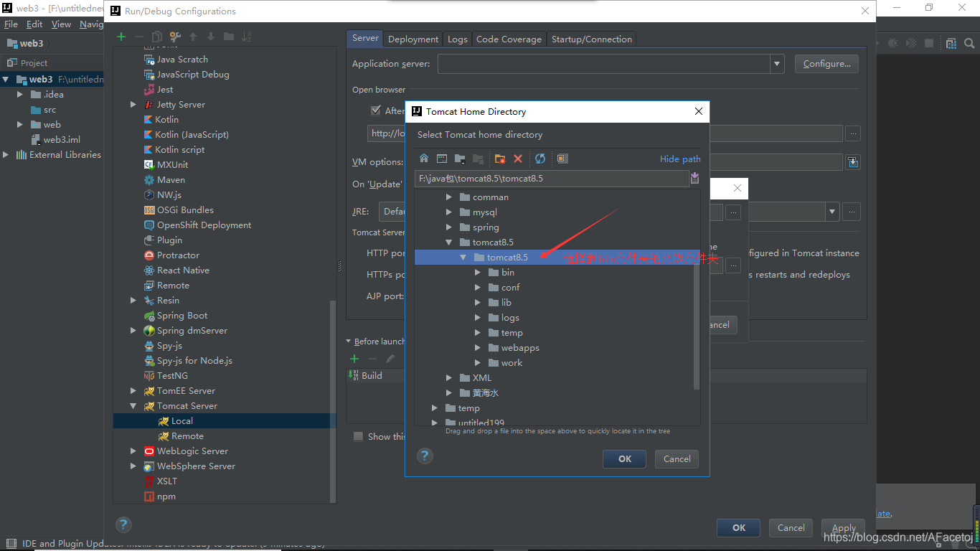The width and height of the screenshot is (980, 551).
Task: Move configuration down arrow icon
Action: 211,37
